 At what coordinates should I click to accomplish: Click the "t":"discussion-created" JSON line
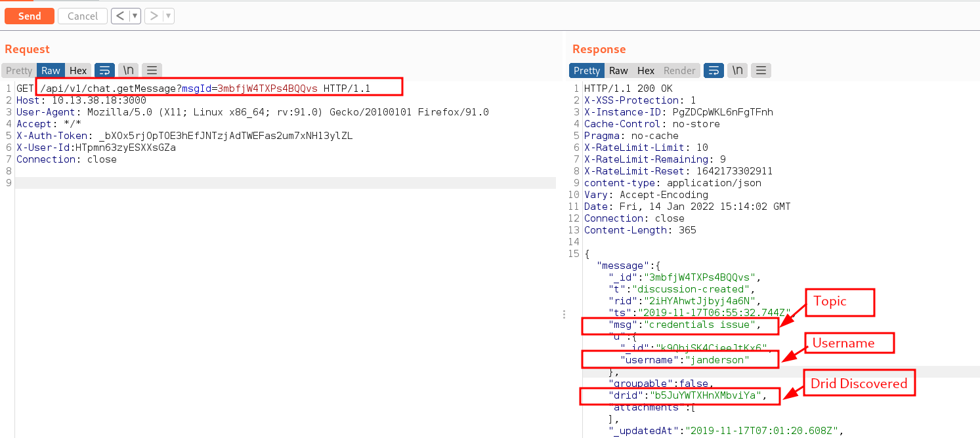(x=683, y=289)
